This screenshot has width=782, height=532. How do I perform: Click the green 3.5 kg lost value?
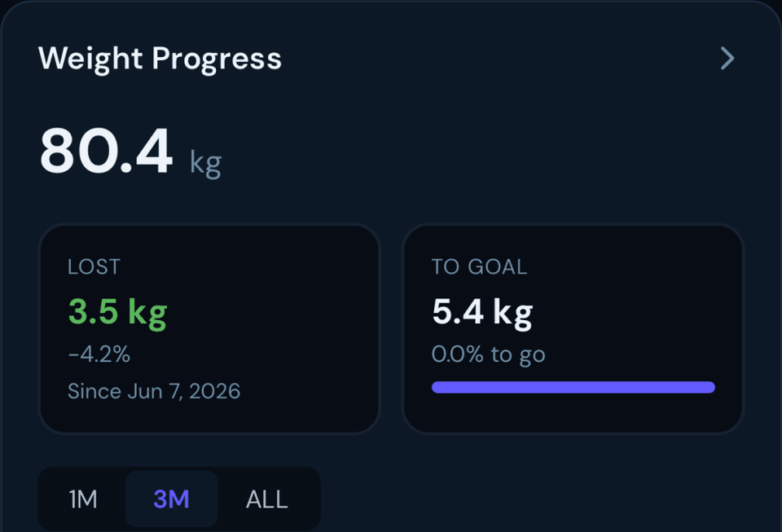pyautogui.click(x=117, y=312)
